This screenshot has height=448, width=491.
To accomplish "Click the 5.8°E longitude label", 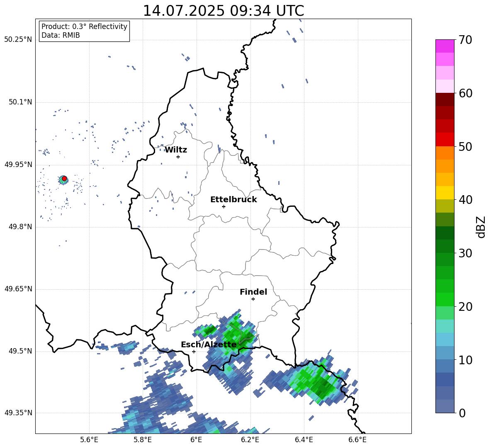I will click(143, 440).
